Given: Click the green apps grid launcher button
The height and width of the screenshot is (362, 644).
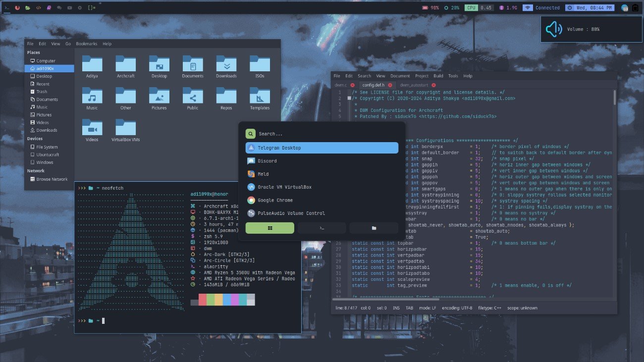Looking at the screenshot, I should [x=270, y=228].
